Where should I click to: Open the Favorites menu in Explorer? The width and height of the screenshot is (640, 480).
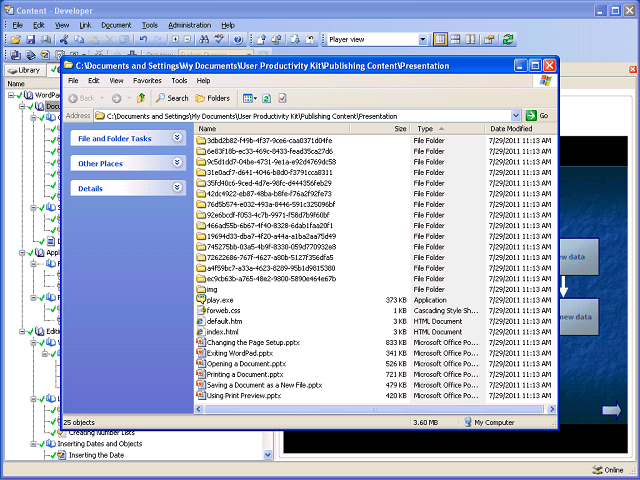click(x=147, y=80)
